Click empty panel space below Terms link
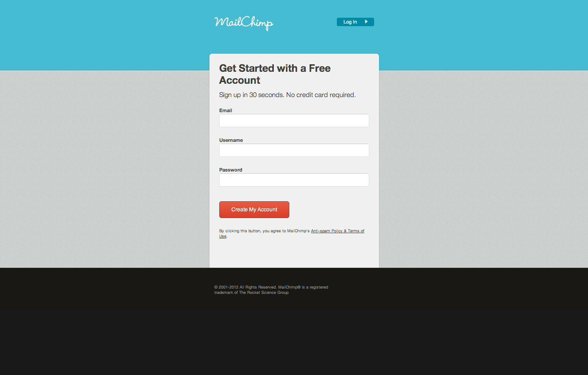 pyautogui.click(x=294, y=254)
